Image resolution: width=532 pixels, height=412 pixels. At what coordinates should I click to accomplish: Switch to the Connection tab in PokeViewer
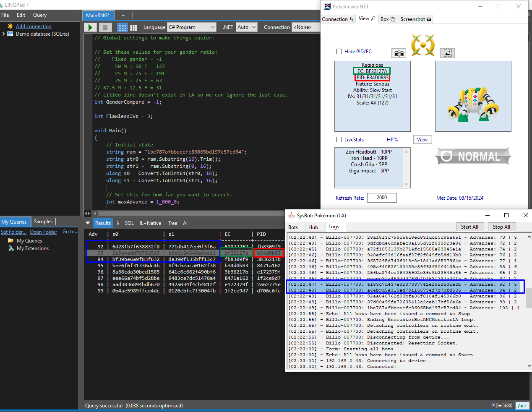pyautogui.click(x=338, y=19)
